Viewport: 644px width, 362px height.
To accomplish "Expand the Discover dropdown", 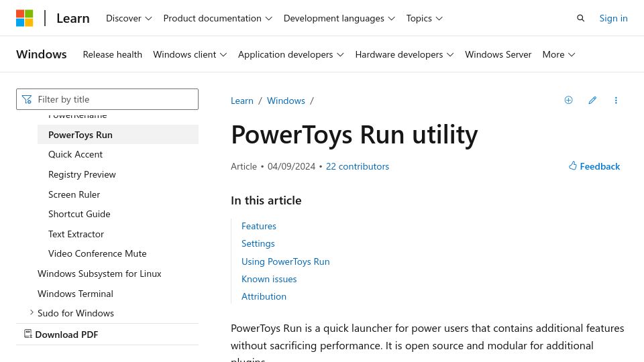I will 129,19.
